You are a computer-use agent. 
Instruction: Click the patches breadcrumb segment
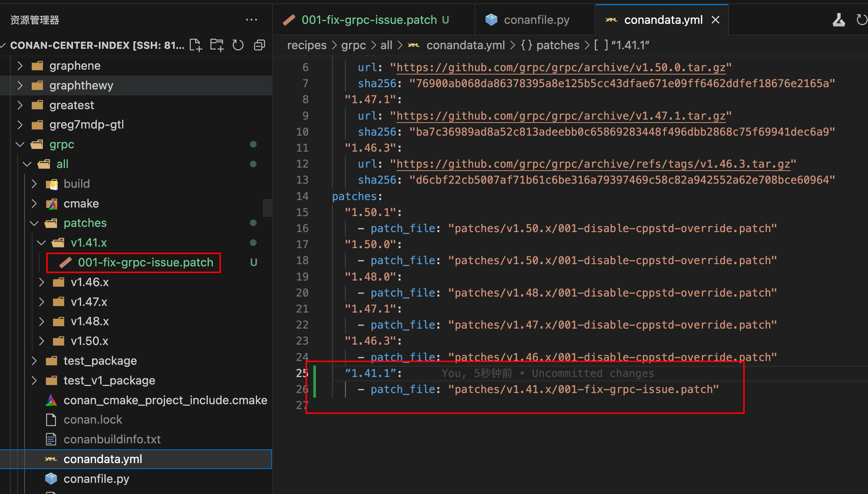tap(550, 45)
